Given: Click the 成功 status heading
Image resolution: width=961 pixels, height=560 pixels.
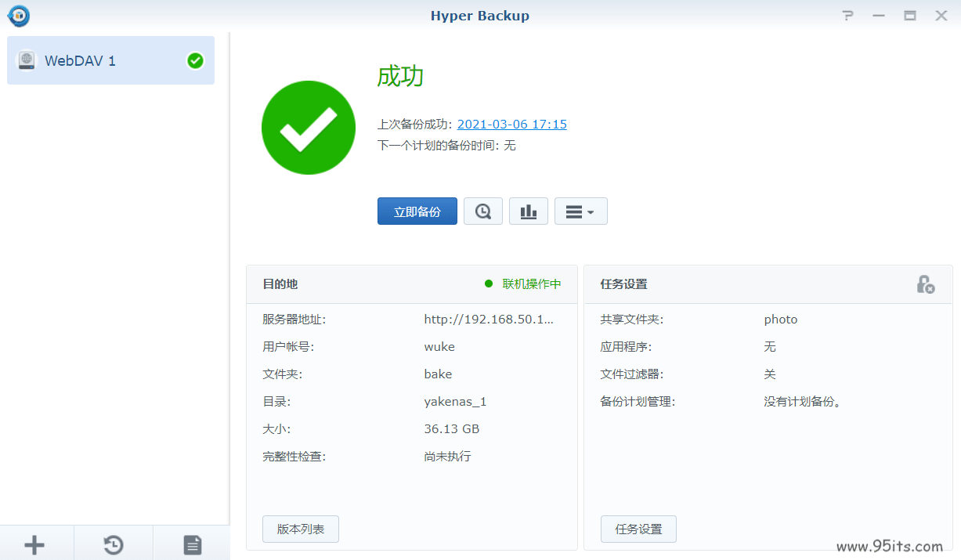Looking at the screenshot, I should click(400, 76).
